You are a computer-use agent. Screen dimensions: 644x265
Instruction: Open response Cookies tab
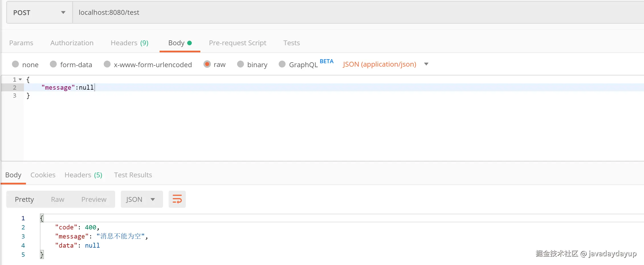point(43,175)
